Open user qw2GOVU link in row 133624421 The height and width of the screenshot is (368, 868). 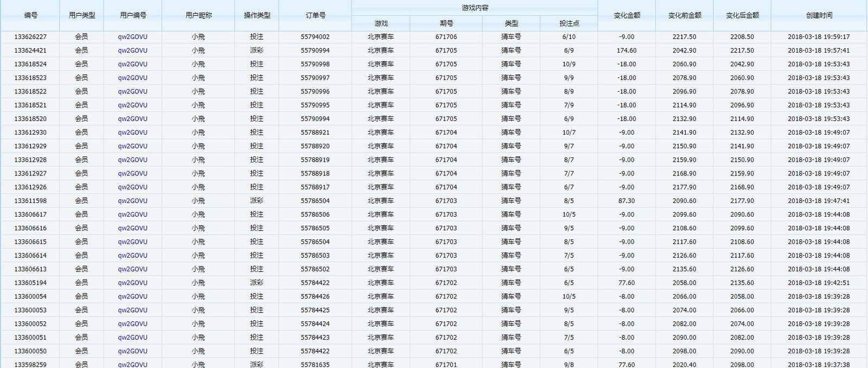pyautogui.click(x=132, y=50)
